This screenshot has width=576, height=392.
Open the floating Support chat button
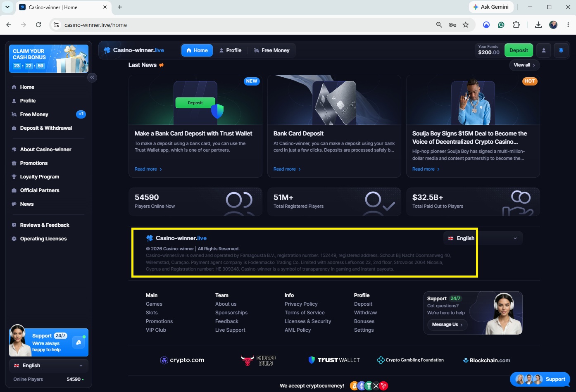coord(540,379)
